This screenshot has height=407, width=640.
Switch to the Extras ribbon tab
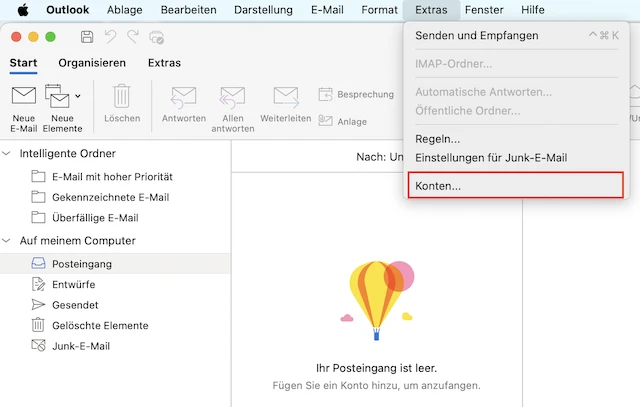[164, 63]
